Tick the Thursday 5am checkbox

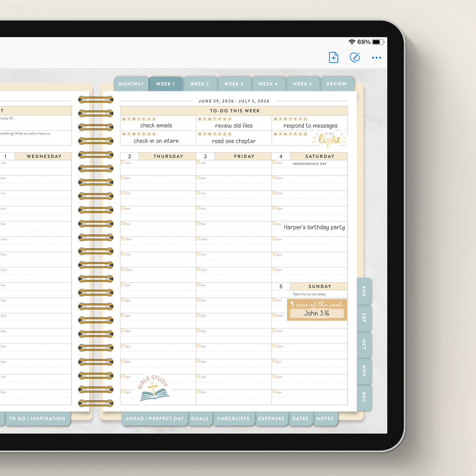click(123, 162)
